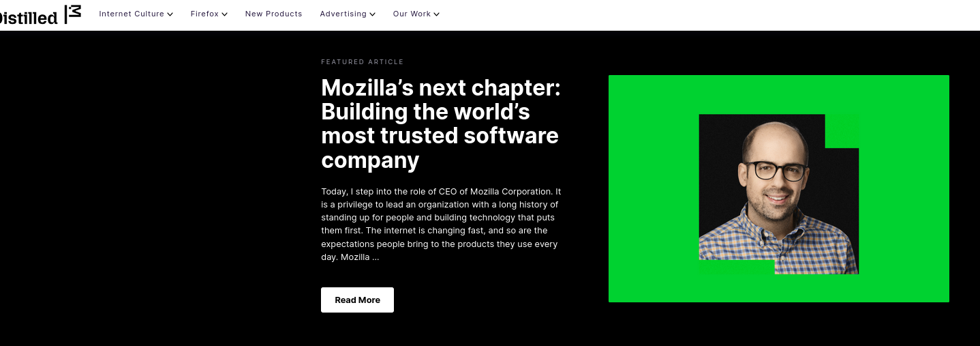Click the article excerpt paragraph
Viewport: 980px width, 346px height.
coord(440,225)
